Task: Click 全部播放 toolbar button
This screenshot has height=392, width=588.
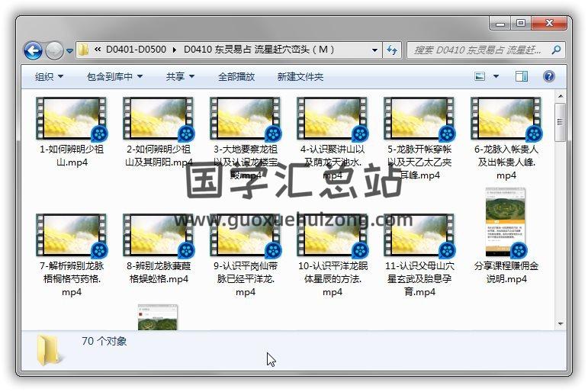Action: pyautogui.click(x=236, y=77)
